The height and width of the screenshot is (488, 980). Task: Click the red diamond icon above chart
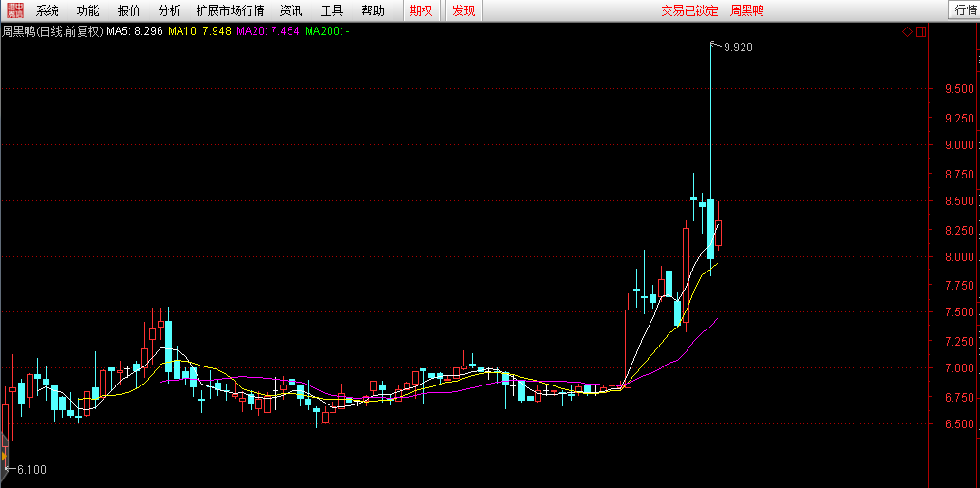point(906,32)
